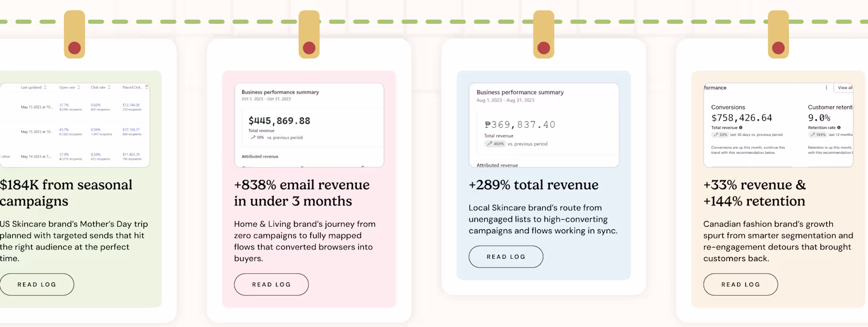This screenshot has height=327, width=868.
Task: Open the Aug 2023 business performance screenshot
Action: 543,125
